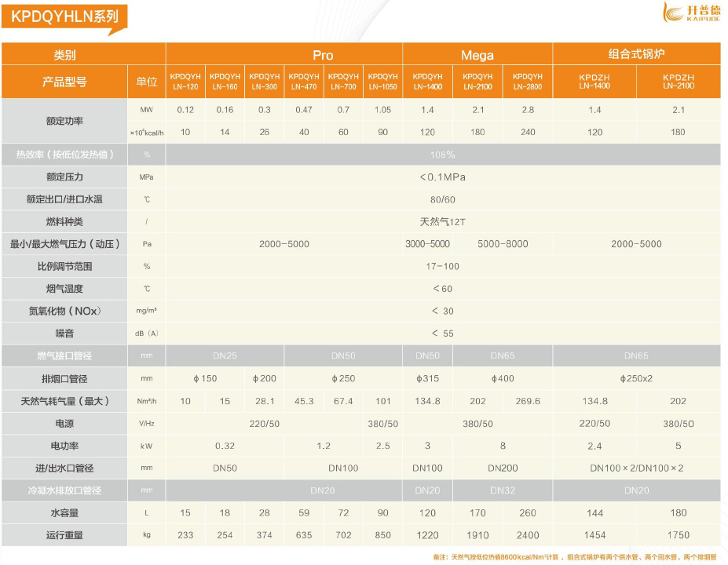
Task: Click the 额定功率 row label
Action: pos(64,121)
